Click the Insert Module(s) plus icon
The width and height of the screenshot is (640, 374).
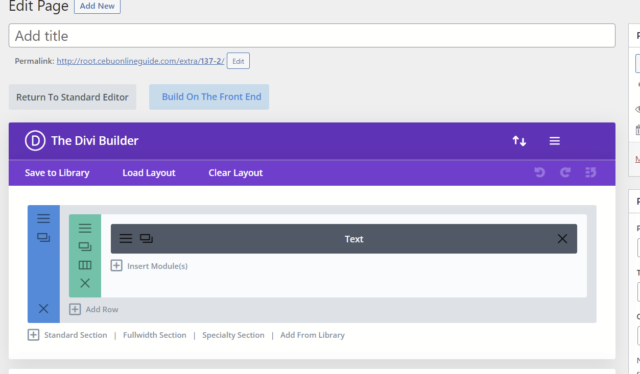[x=116, y=266]
